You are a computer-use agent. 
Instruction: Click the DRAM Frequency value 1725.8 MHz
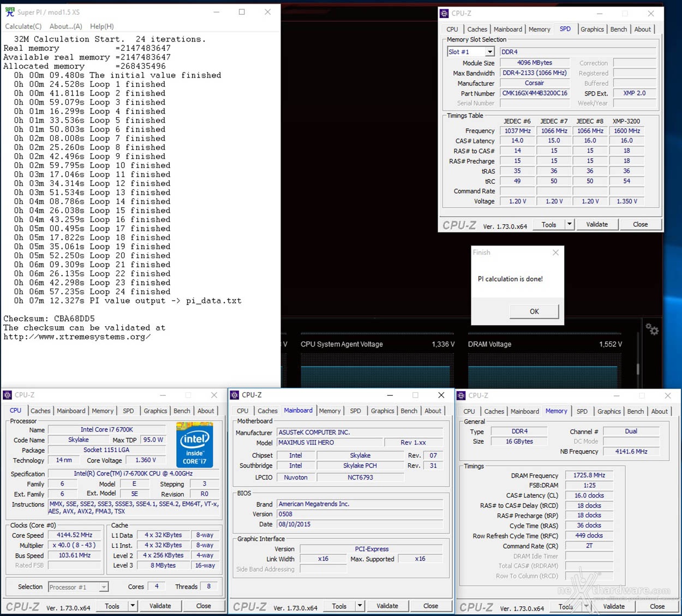[589, 475]
